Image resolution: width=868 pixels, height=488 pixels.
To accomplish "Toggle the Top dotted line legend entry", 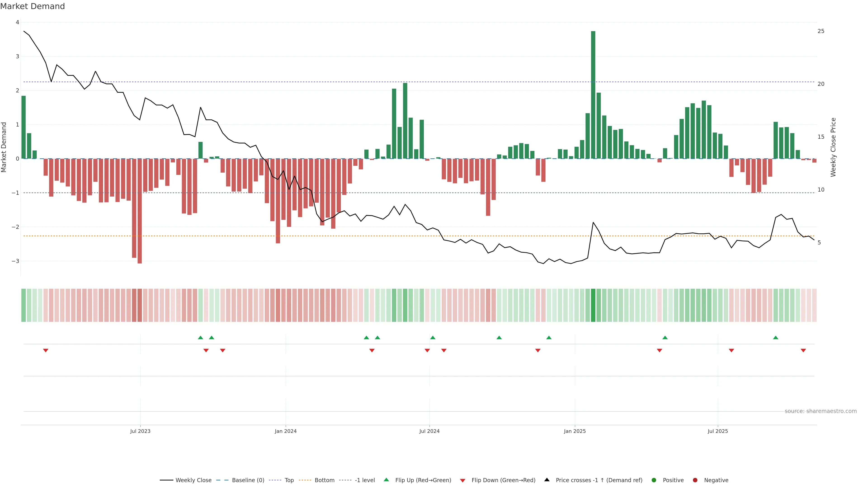I will [289, 480].
